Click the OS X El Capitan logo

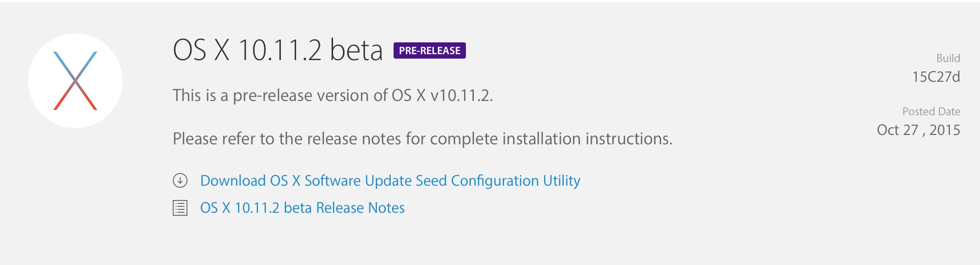tap(75, 81)
